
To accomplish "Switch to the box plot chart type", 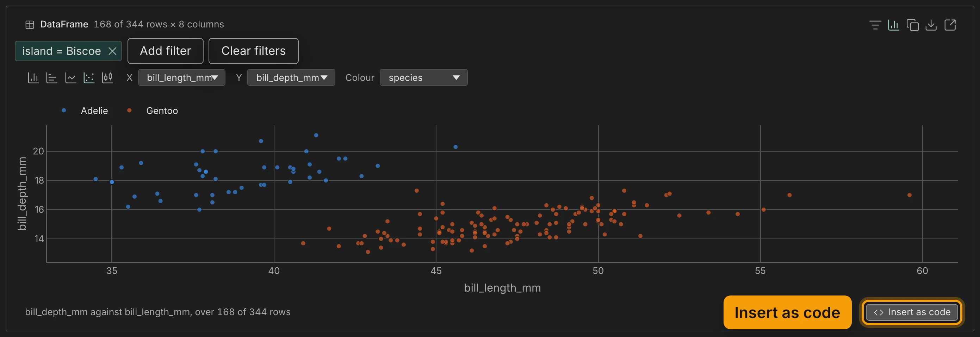I will coord(108,77).
